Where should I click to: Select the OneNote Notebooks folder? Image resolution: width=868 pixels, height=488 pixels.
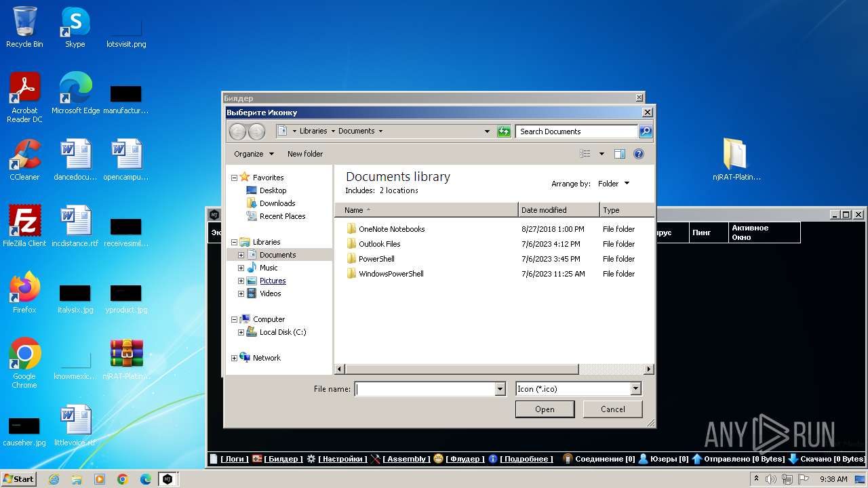coord(392,229)
